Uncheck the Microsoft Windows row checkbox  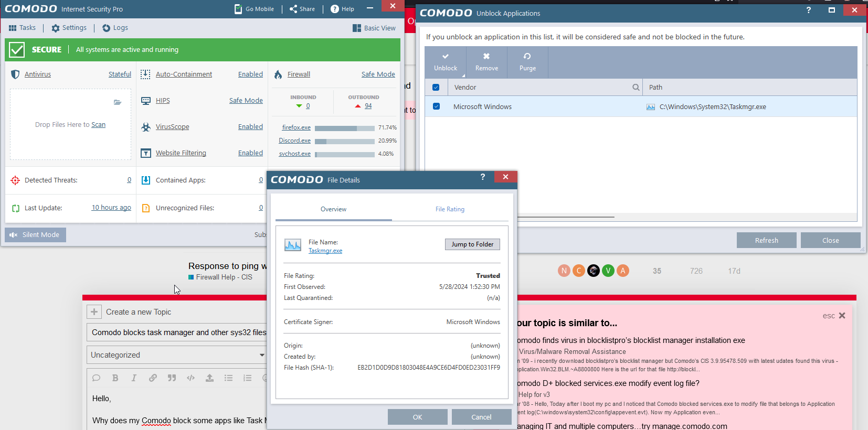click(x=436, y=106)
